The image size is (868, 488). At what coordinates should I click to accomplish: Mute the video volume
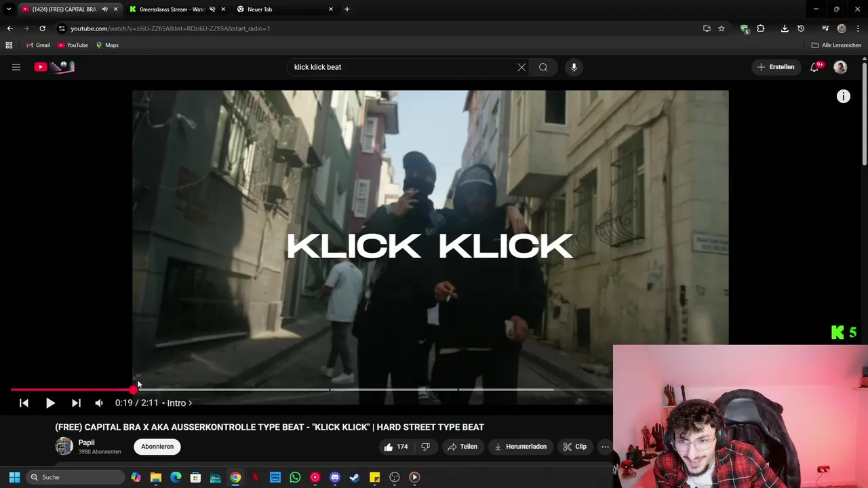click(x=99, y=403)
